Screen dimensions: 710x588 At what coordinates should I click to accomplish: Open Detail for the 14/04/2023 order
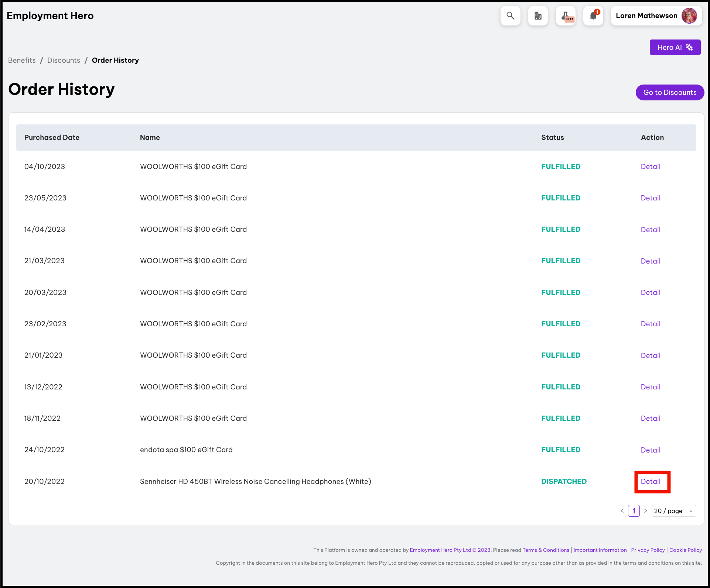point(651,230)
